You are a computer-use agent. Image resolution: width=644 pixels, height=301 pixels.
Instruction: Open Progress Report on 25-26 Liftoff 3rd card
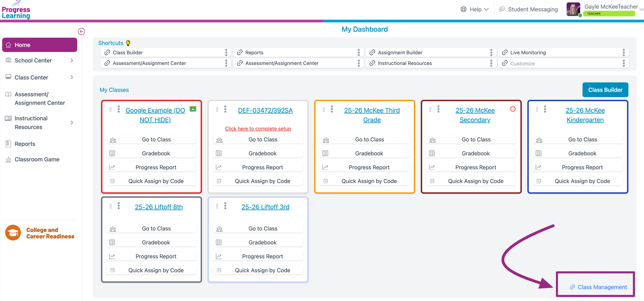(258, 256)
